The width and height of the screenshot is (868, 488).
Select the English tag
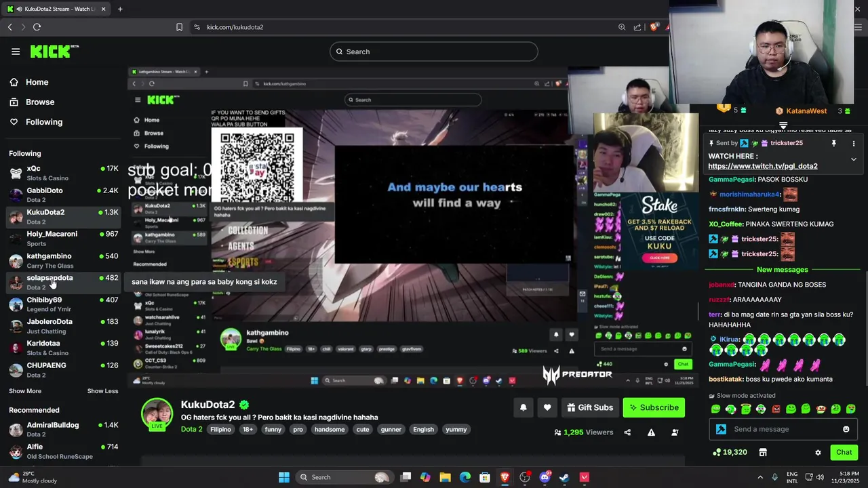423,429
